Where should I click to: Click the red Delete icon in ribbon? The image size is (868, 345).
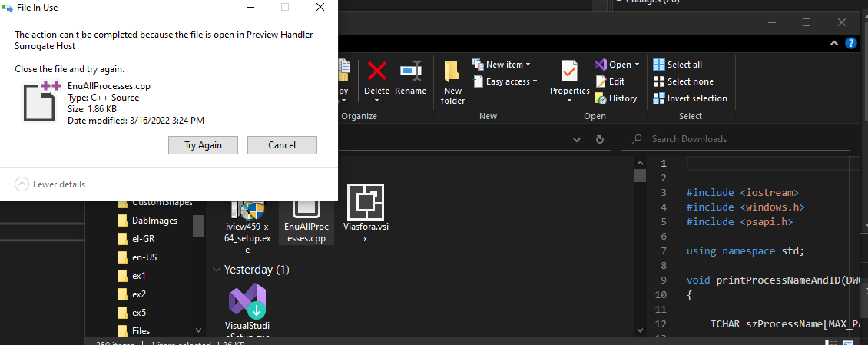(x=377, y=71)
